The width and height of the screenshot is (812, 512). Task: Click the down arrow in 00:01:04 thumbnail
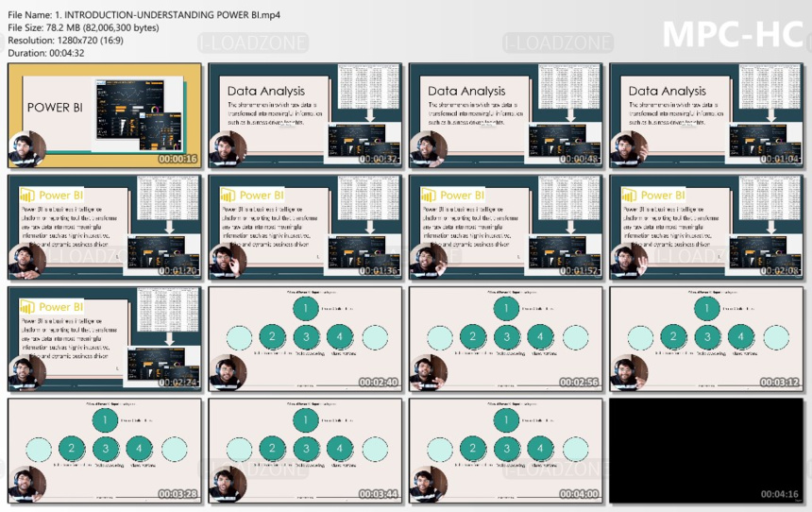771,115
